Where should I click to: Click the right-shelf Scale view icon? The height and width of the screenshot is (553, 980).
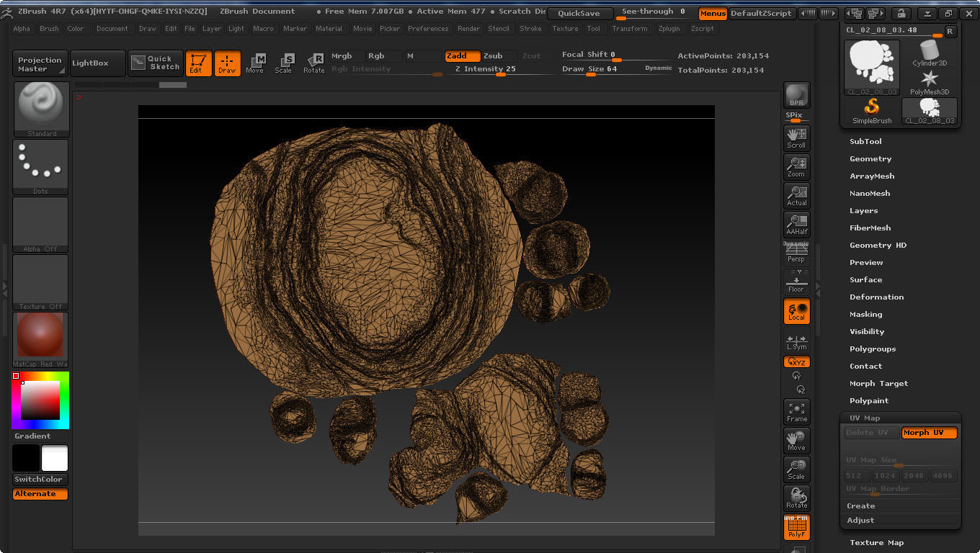click(x=796, y=469)
